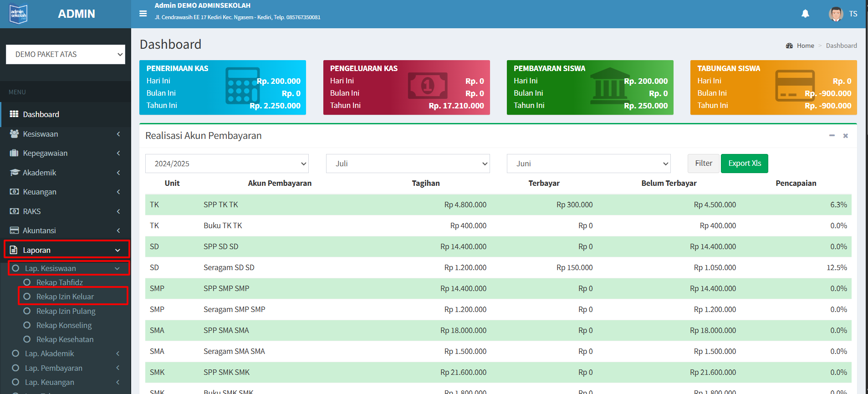Click the Home breadcrumb link
This screenshot has height=394, width=868.
pos(805,46)
